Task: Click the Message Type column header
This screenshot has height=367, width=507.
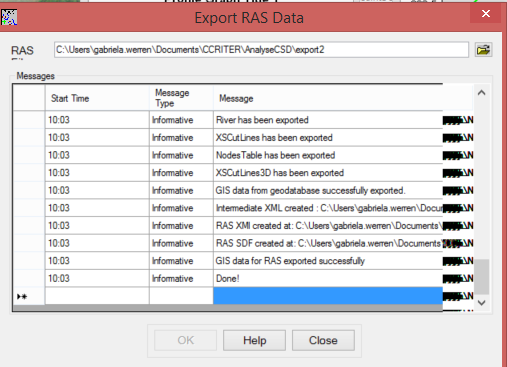Action: click(181, 98)
